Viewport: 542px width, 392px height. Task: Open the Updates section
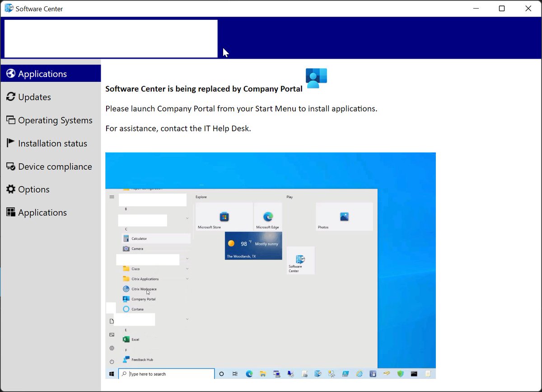[x=51, y=97]
